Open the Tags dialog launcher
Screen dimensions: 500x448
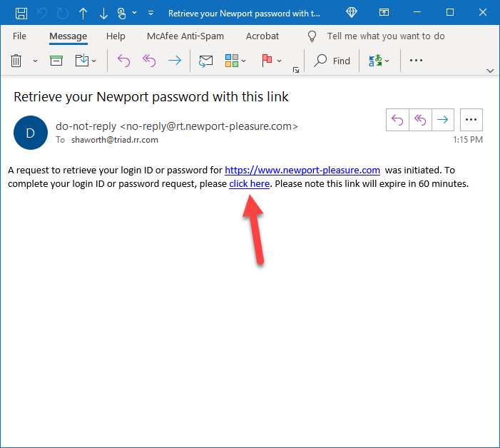(296, 70)
